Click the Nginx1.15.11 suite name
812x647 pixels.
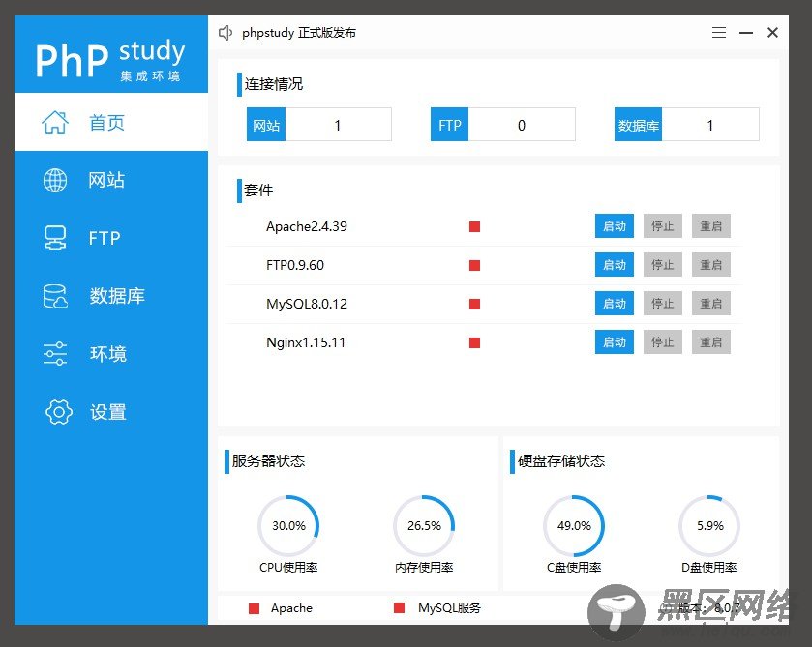(x=306, y=342)
